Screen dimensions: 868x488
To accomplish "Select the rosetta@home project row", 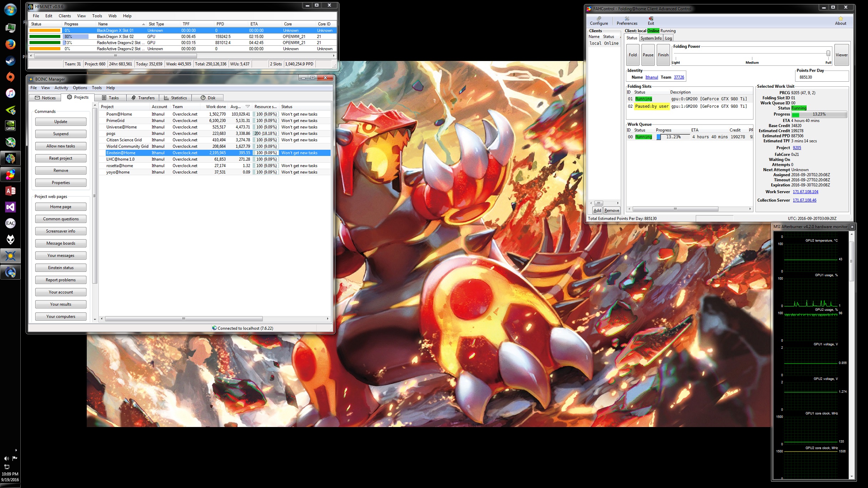I will pos(215,166).
